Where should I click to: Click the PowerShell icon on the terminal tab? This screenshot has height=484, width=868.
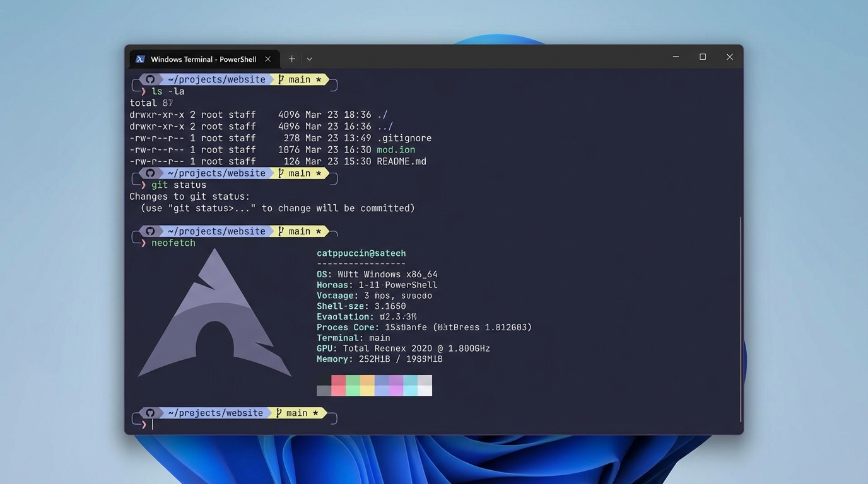140,59
